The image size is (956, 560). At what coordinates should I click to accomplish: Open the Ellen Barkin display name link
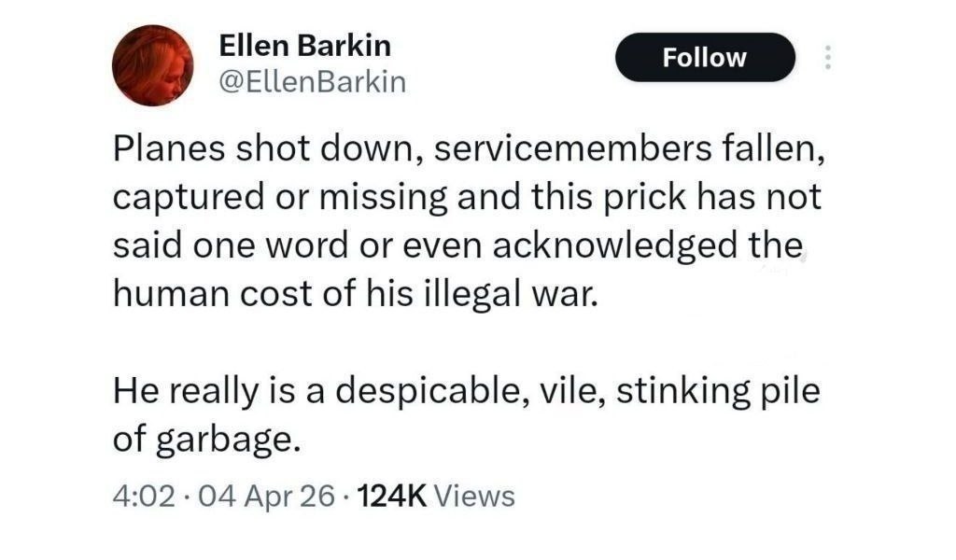(303, 45)
